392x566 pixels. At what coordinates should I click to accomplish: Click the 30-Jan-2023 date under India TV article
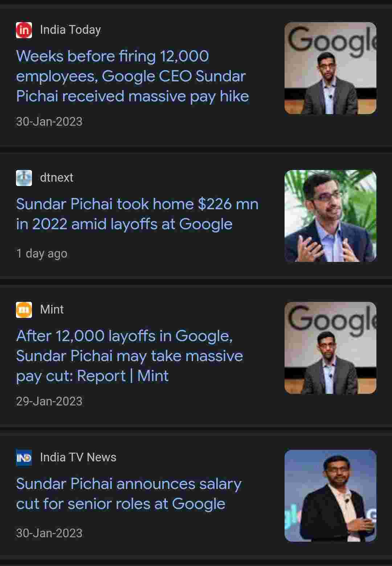click(49, 533)
